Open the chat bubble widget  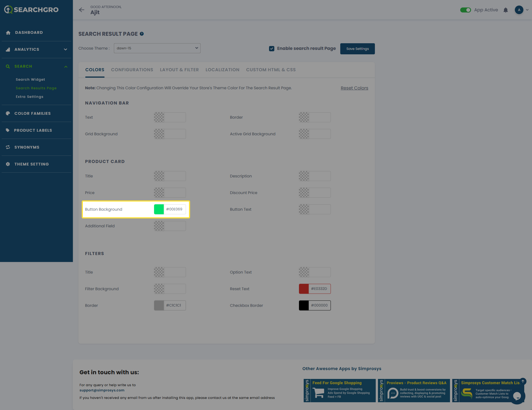[517, 396]
